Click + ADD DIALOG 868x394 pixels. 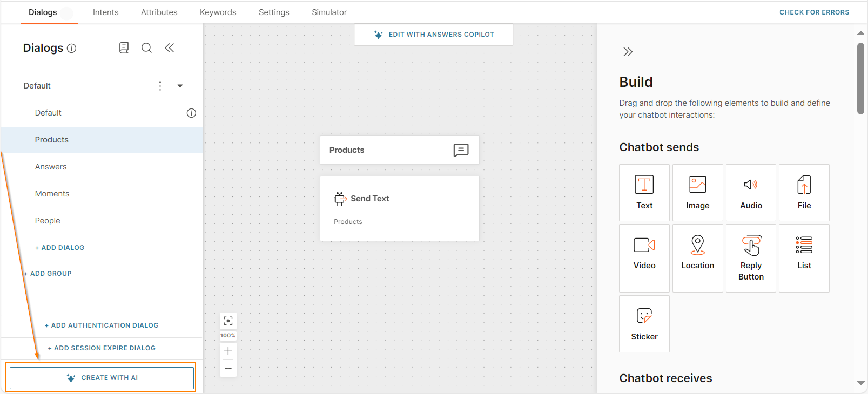(x=59, y=248)
